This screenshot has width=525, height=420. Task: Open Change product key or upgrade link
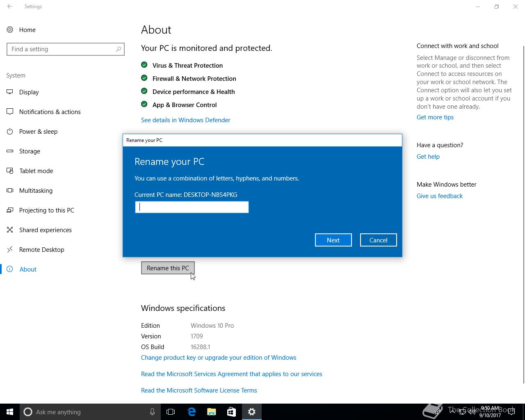[x=219, y=358]
